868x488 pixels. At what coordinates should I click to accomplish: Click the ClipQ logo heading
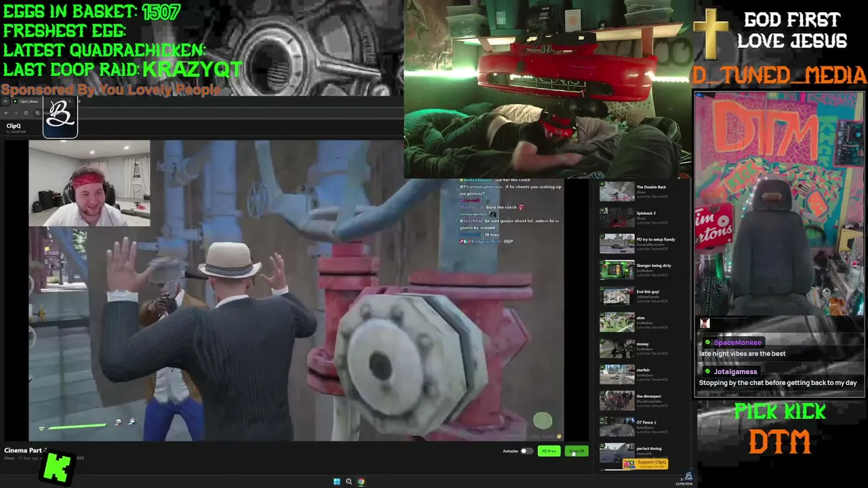pos(14,126)
